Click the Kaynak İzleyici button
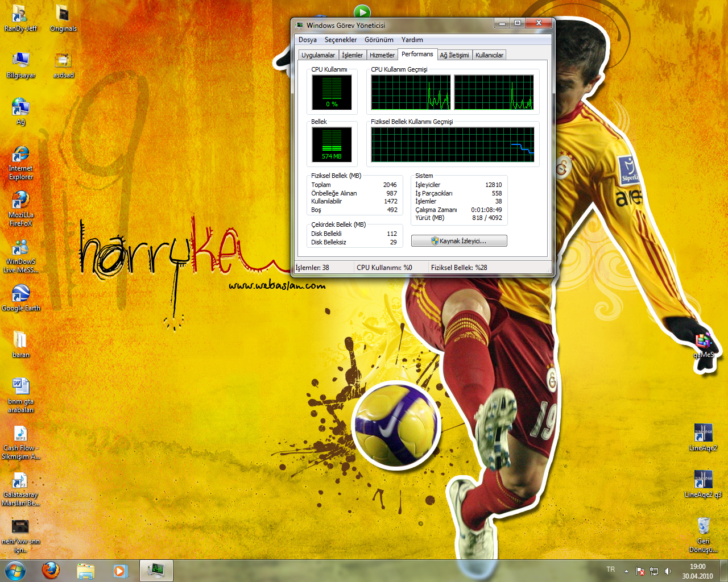 click(x=459, y=241)
